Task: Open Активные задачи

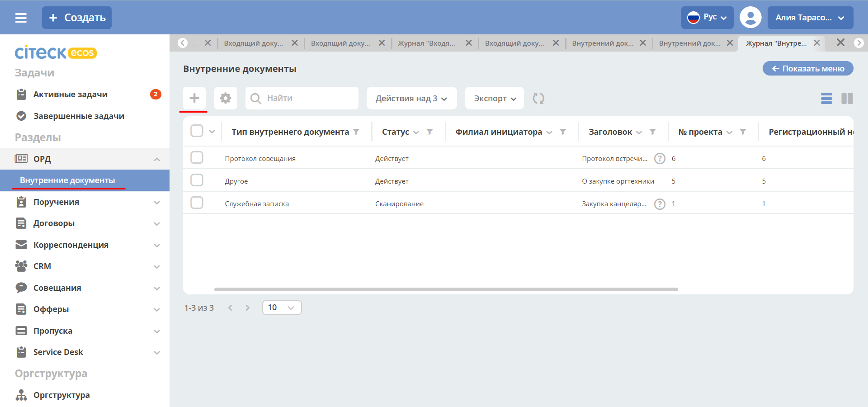Action: 71,95
